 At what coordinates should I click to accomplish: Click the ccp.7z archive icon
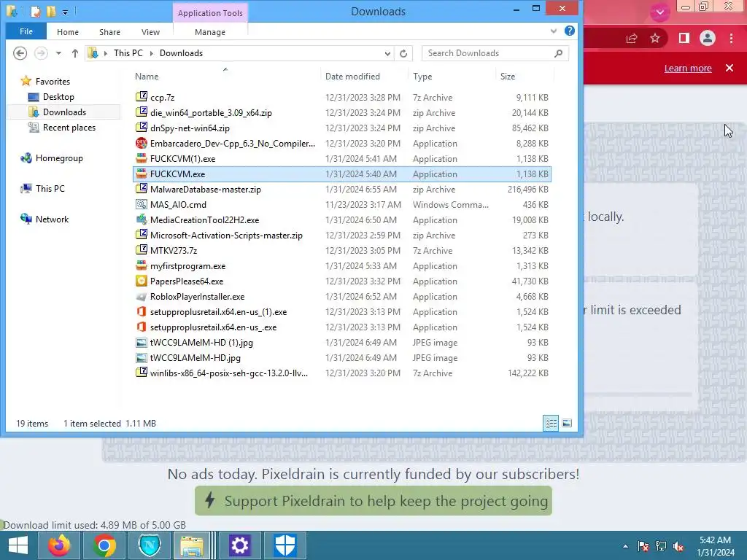[141, 97]
